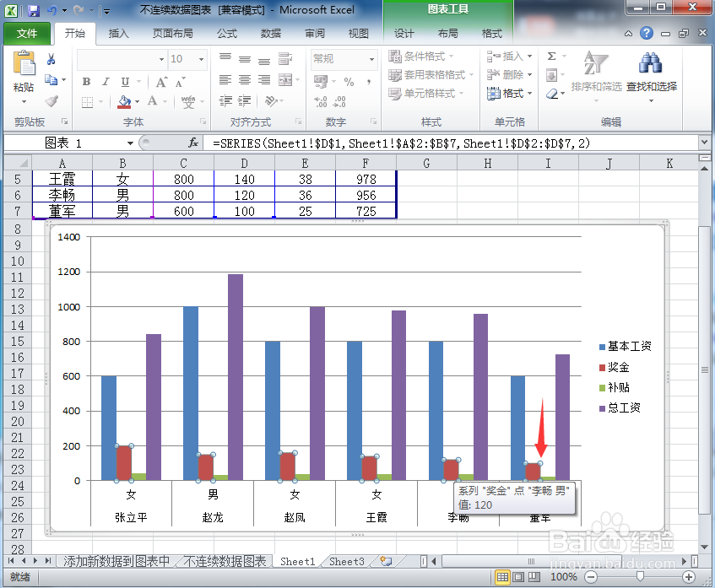
Task: Click the Insert cells button
Action: tap(509, 56)
